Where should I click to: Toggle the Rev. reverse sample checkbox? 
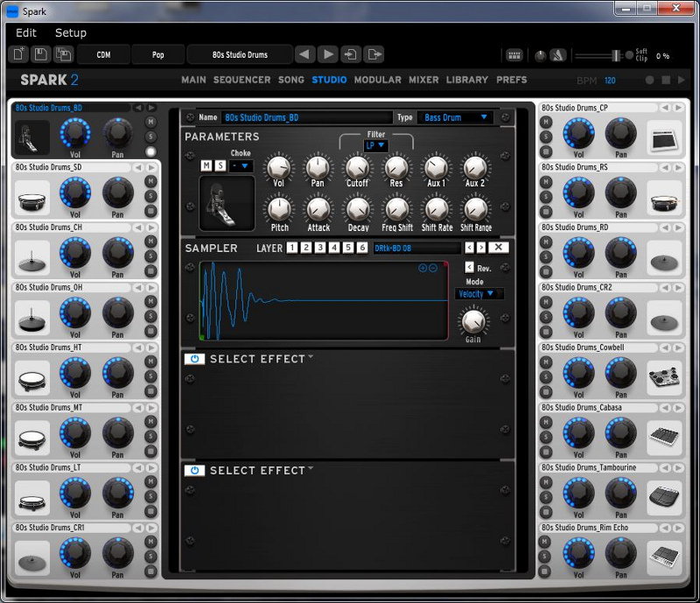tap(469, 267)
